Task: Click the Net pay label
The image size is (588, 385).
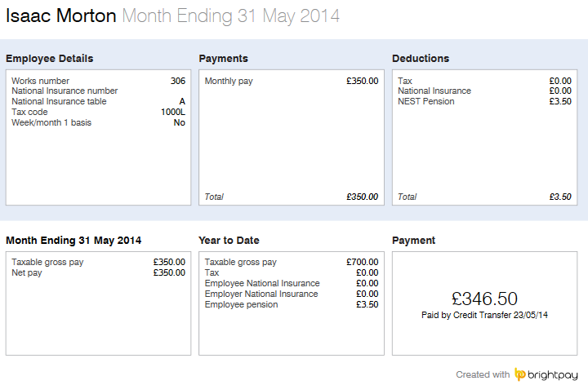Action: click(x=27, y=272)
